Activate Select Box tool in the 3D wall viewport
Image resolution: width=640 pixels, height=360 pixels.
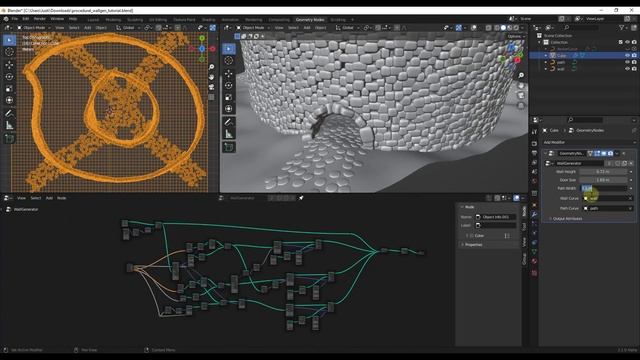click(229, 49)
